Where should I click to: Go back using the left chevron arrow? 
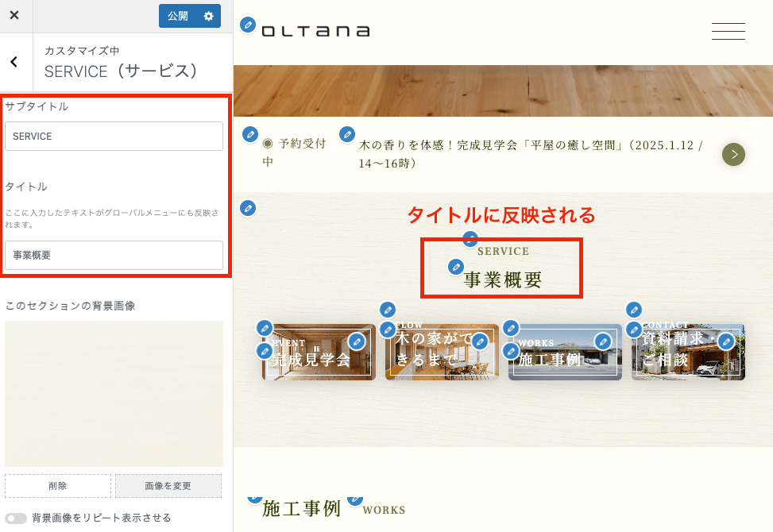click(14, 63)
